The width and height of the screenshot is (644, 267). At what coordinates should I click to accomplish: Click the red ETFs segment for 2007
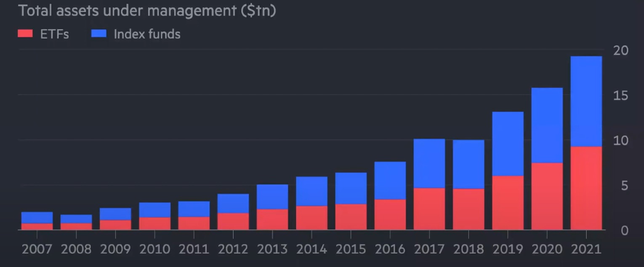coord(37,227)
